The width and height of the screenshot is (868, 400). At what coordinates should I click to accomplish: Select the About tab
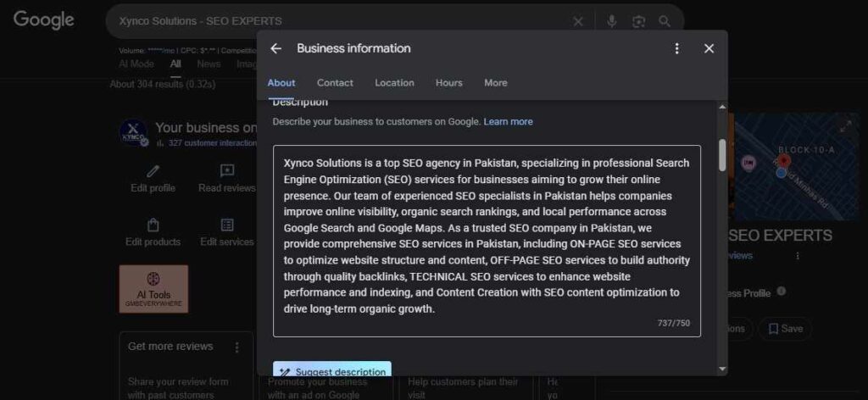pos(281,83)
